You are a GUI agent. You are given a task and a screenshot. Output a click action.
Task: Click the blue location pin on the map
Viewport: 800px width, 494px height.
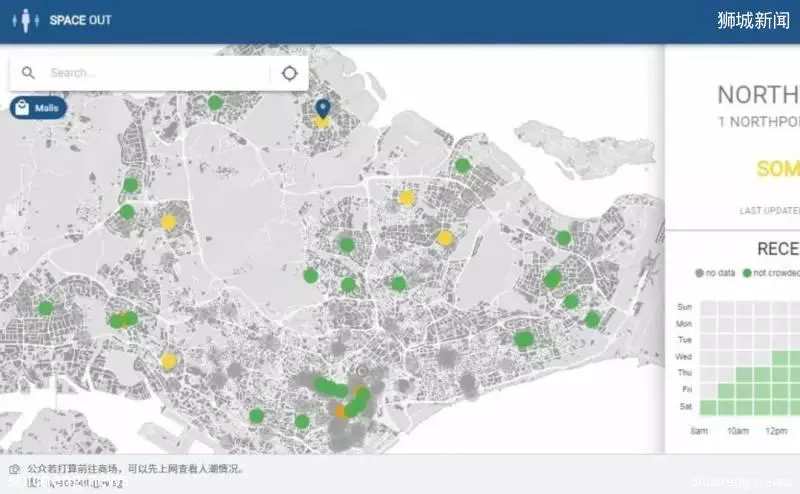pos(322,109)
